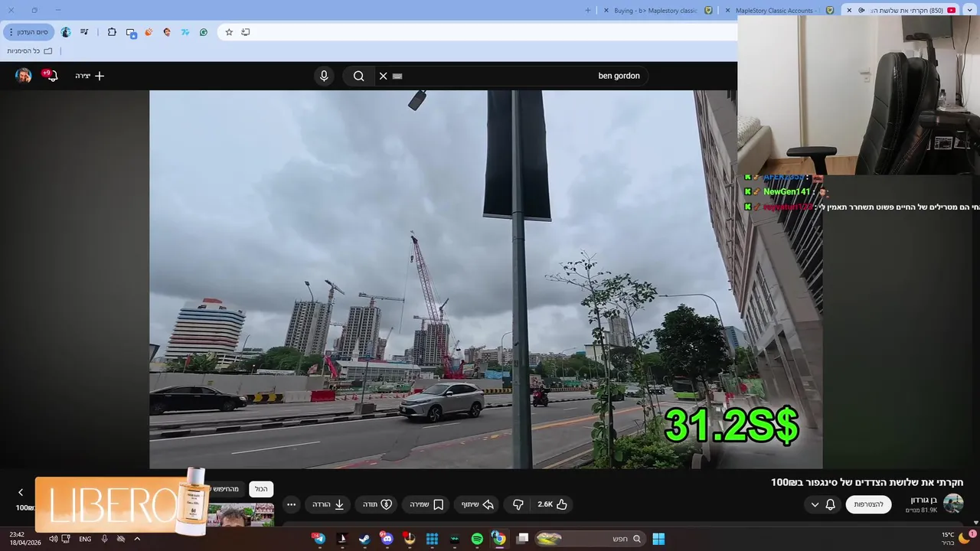This screenshot has width=980, height=551.
Task: Click Chrome icon in the taskbar
Action: [499, 539]
